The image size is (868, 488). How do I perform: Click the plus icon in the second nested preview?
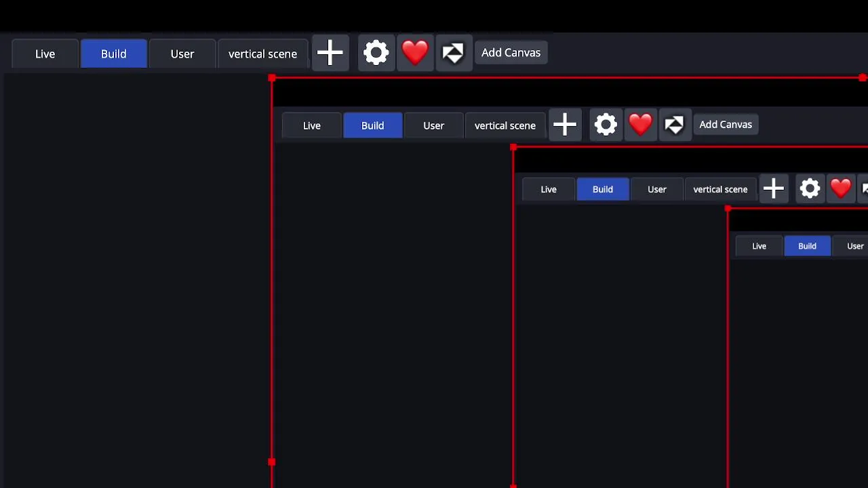tap(774, 188)
